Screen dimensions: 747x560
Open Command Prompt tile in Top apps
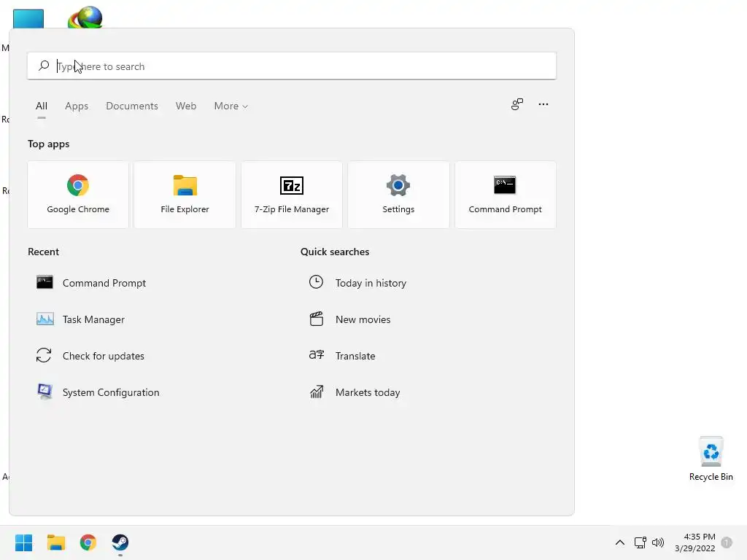[x=505, y=195]
